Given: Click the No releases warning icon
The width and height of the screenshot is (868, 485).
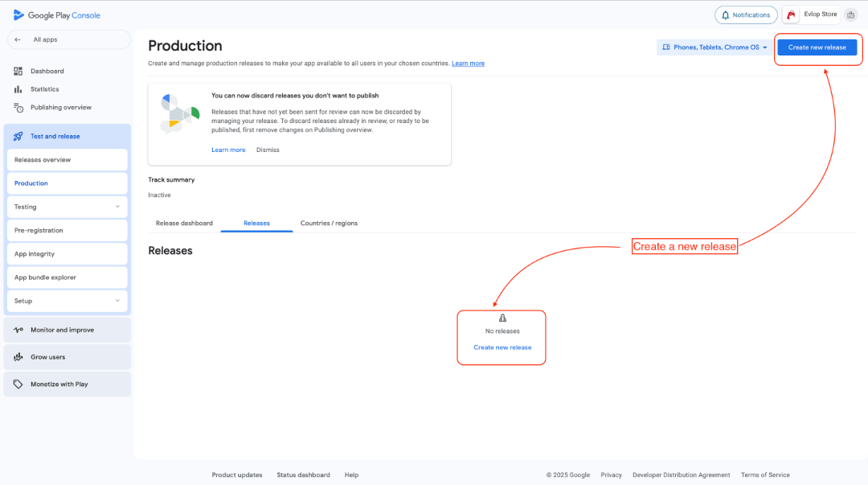Looking at the screenshot, I should [x=502, y=318].
